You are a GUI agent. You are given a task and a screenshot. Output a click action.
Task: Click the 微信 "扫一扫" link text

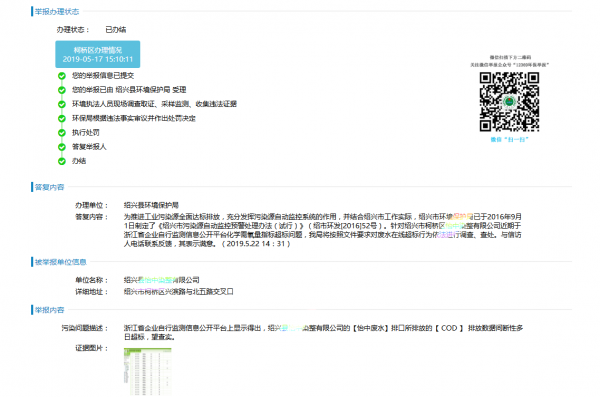[x=509, y=140]
